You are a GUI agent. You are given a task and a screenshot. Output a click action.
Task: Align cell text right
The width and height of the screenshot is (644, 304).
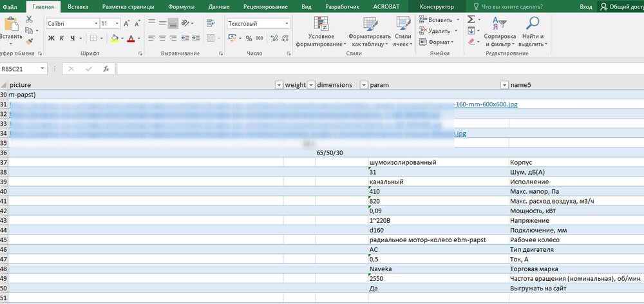(173, 38)
